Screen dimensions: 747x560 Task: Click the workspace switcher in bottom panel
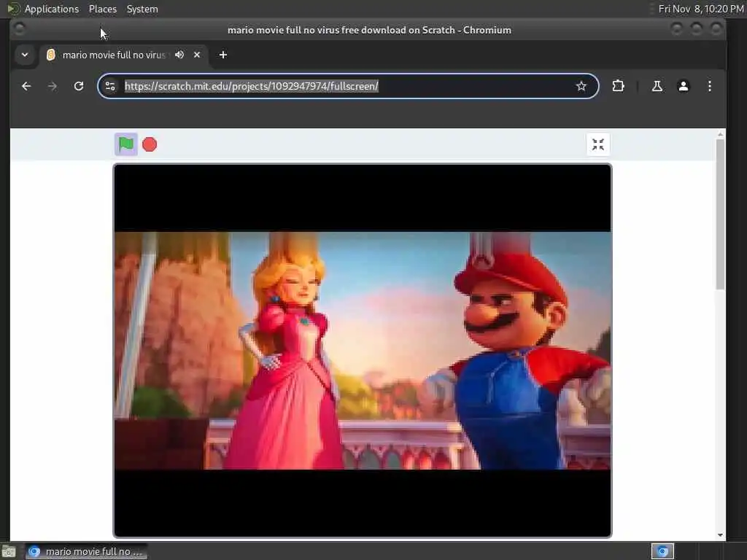(662, 551)
